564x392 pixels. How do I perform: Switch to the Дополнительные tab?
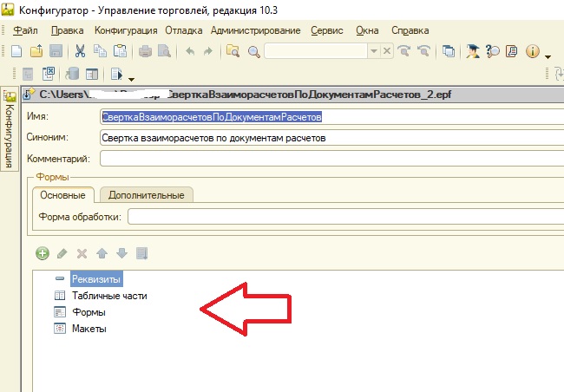147,195
